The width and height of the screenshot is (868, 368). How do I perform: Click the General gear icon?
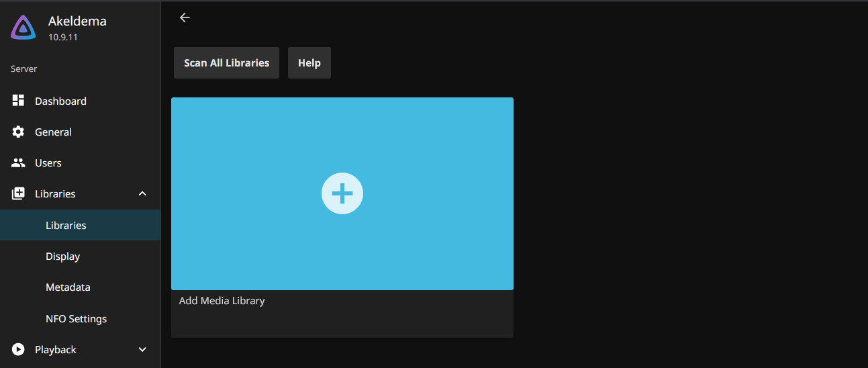[18, 132]
